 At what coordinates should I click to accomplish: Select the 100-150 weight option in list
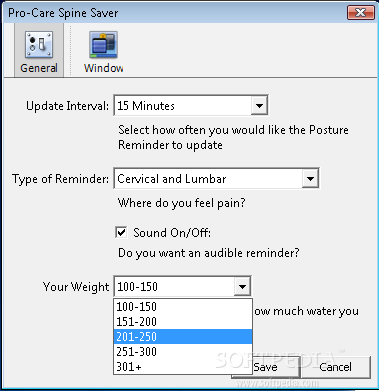[x=183, y=307]
